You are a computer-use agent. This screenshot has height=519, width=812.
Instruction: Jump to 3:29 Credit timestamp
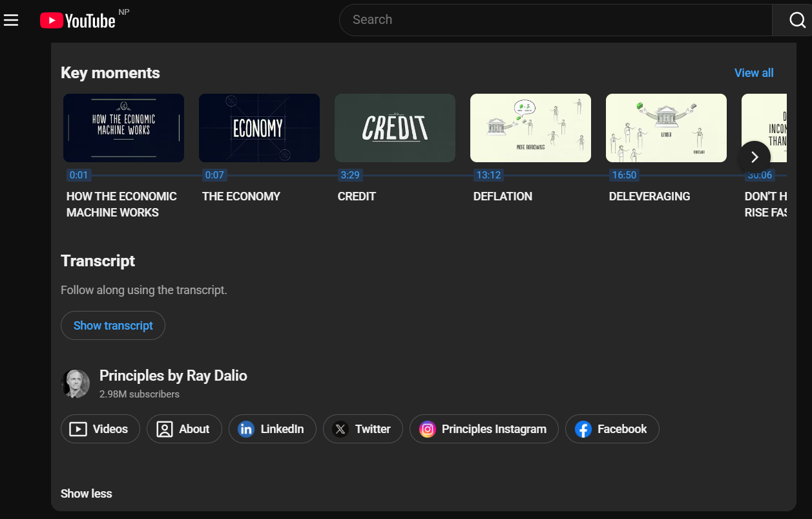349,175
